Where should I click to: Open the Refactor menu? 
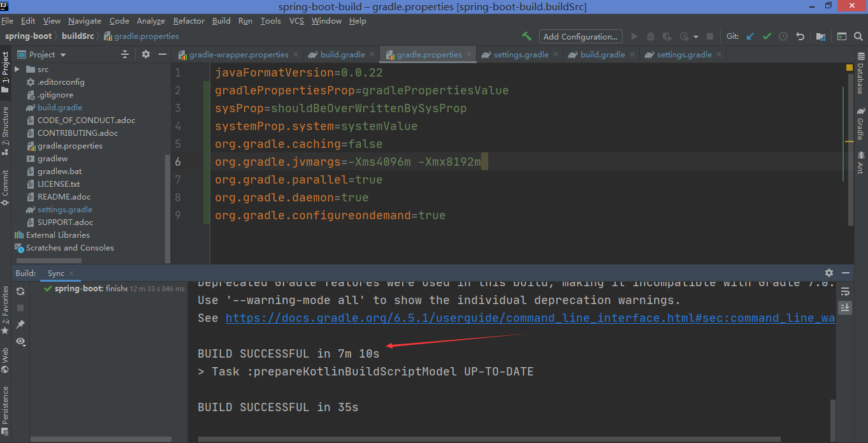coord(189,20)
